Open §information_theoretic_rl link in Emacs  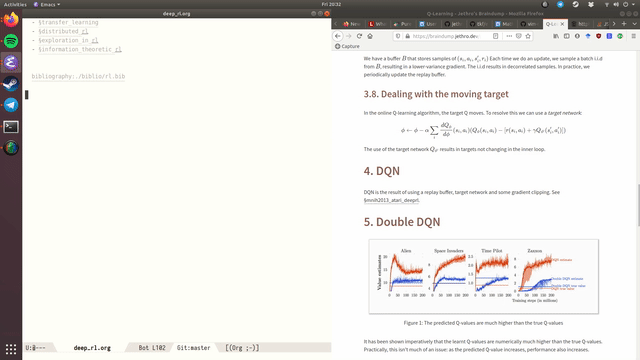pos(80,49)
